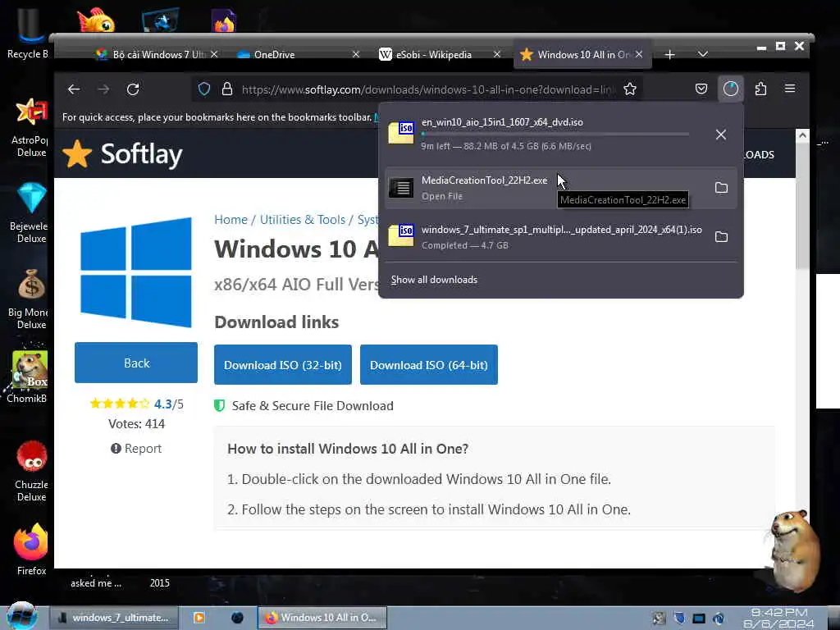This screenshot has width=840, height=630.
Task: Go back using the browser back arrow
Action: (x=74, y=89)
